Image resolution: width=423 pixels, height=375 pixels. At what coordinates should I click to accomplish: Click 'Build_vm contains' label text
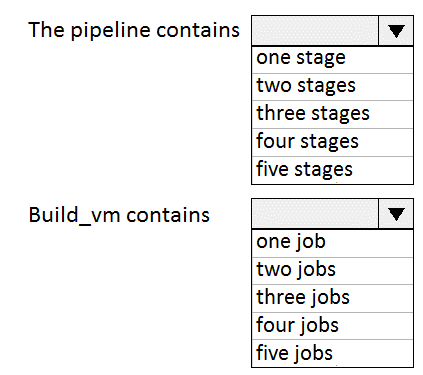point(119,215)
